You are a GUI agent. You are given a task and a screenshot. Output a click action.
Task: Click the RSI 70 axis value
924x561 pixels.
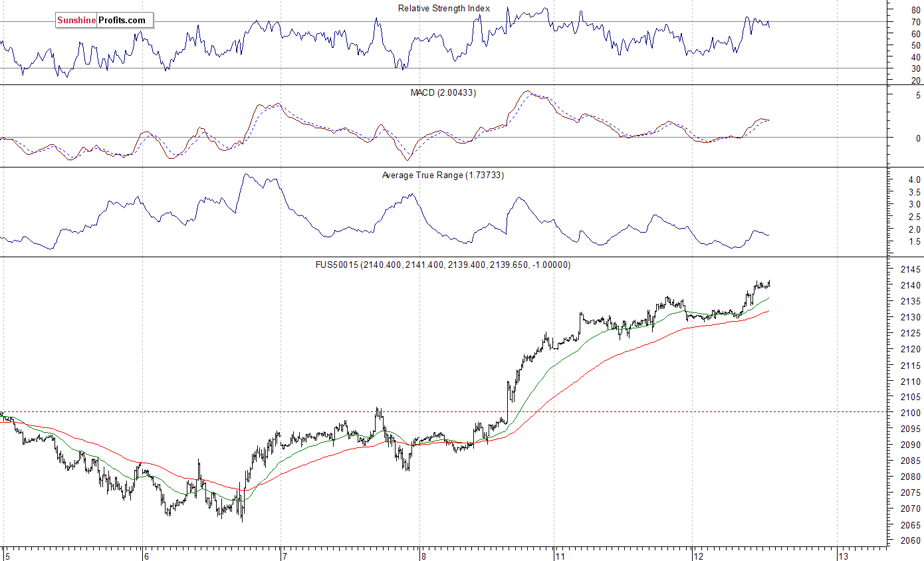pos(915,22)
